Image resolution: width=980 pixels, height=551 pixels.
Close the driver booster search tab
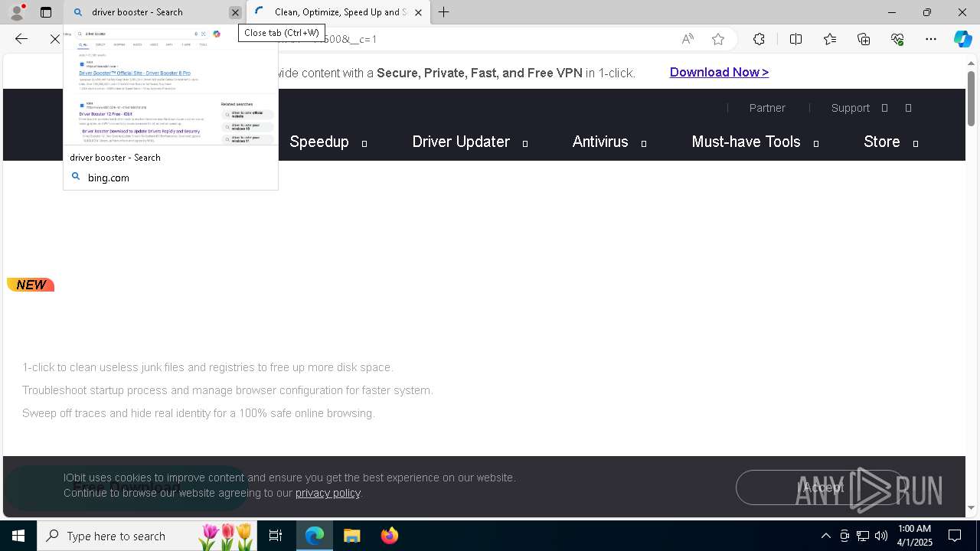pyautogui.click(x=235, y=12)
